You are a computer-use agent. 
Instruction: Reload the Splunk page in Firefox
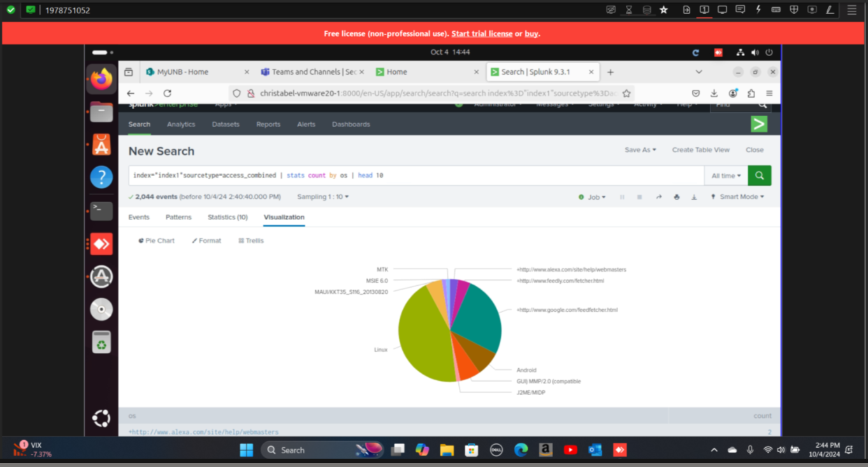(x=168, y=93)
